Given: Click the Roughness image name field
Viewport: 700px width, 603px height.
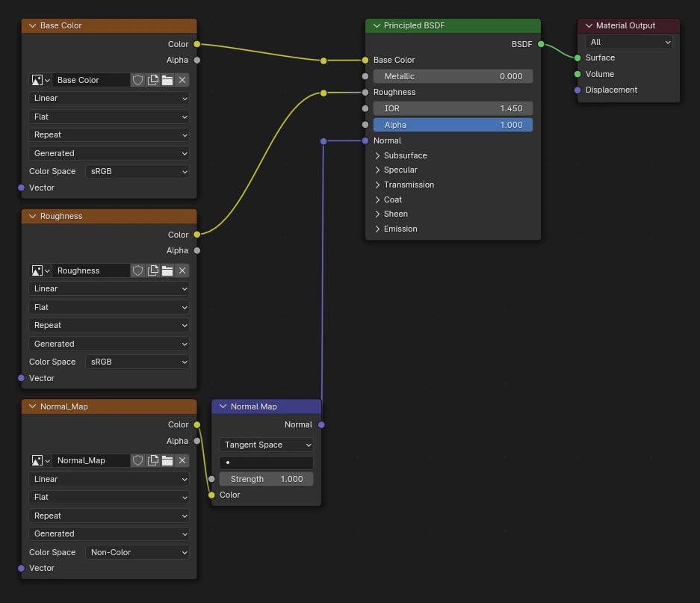Looking at the screenshot, I should [91, 270].
